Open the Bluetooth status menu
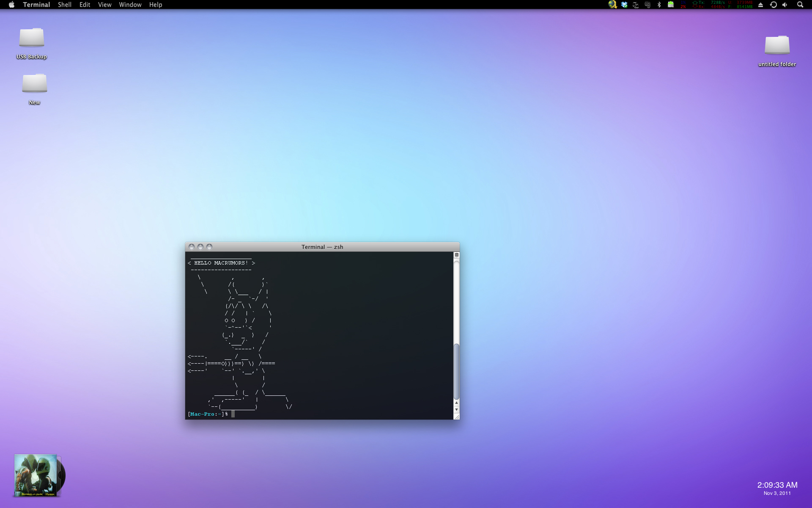This screenshot has height=508, width=812. point(659,5)
